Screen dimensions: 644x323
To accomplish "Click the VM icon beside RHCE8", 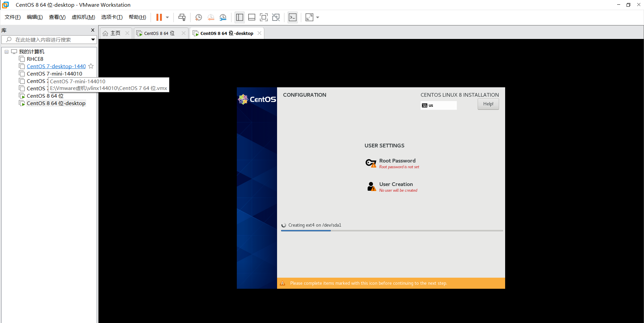I will (x=22, y=59).
